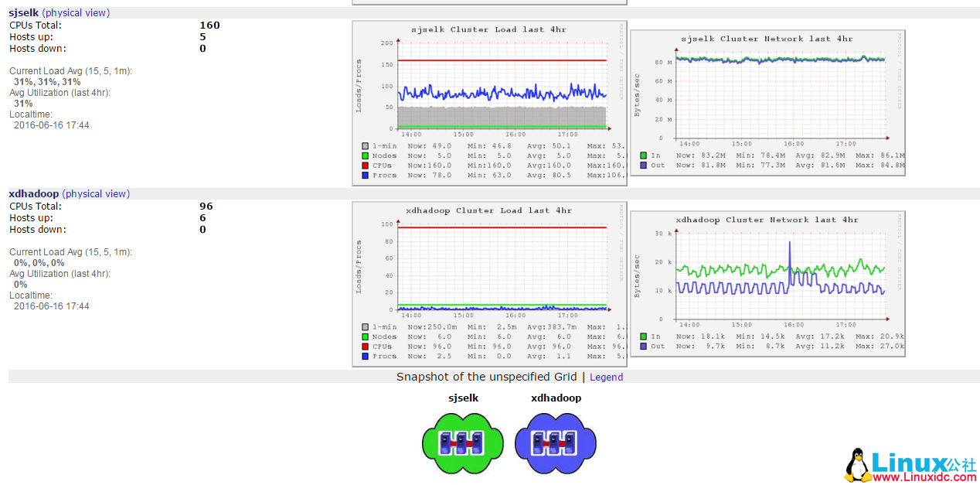
Task: Click the sjselk label above green cloud
Action: [463, 398]
